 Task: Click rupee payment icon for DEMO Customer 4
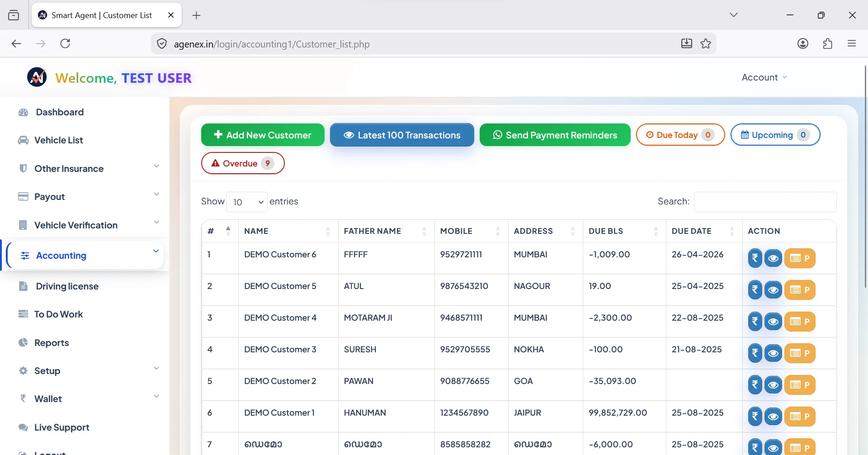(755, 322)
